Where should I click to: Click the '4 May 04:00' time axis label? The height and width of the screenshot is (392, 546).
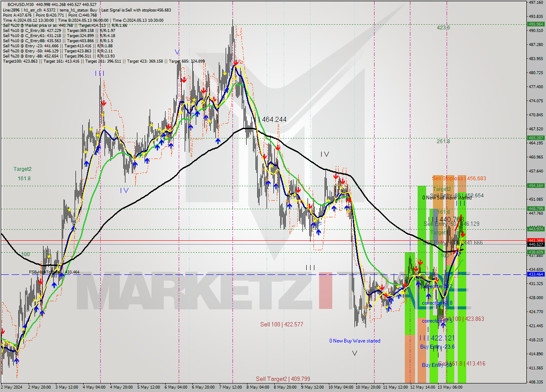click(94, 388)
